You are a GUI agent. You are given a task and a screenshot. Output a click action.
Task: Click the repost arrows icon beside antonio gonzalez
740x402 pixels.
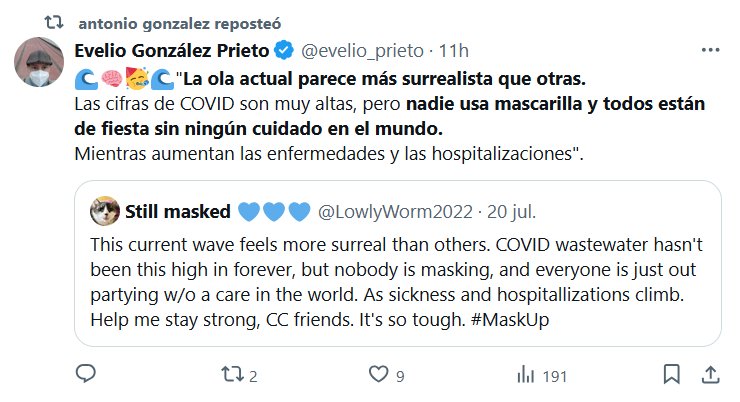tap(53, 22)
